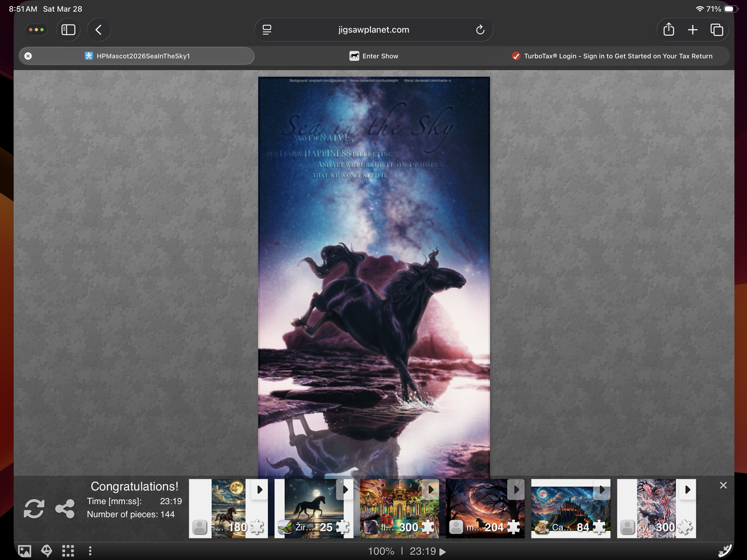The width and height of the screenshot is (747, 560).
Task: Open the Safari share sheet
Action: pyautogui.click(x=669, y=30)
